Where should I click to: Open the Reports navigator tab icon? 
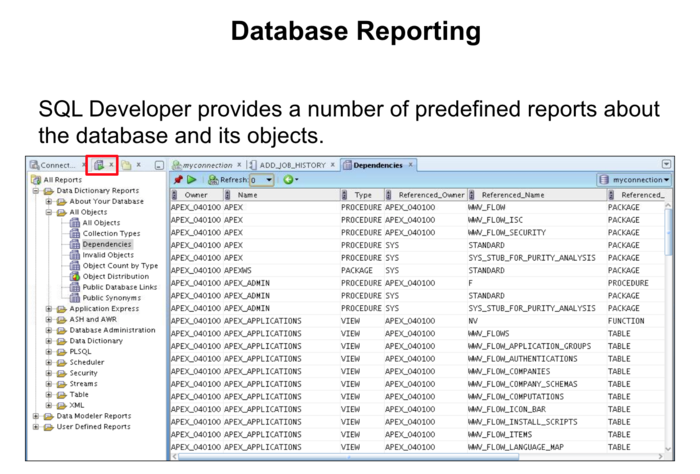tap(99, 165)
